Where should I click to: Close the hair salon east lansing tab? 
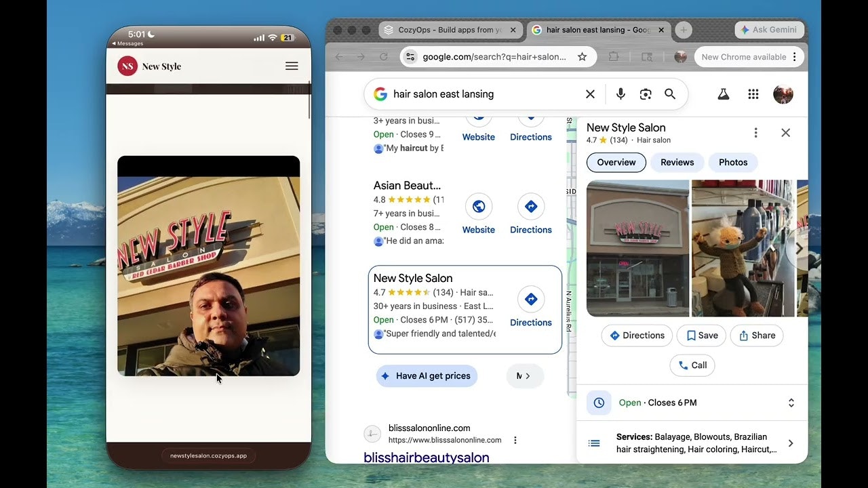(661, 30)
